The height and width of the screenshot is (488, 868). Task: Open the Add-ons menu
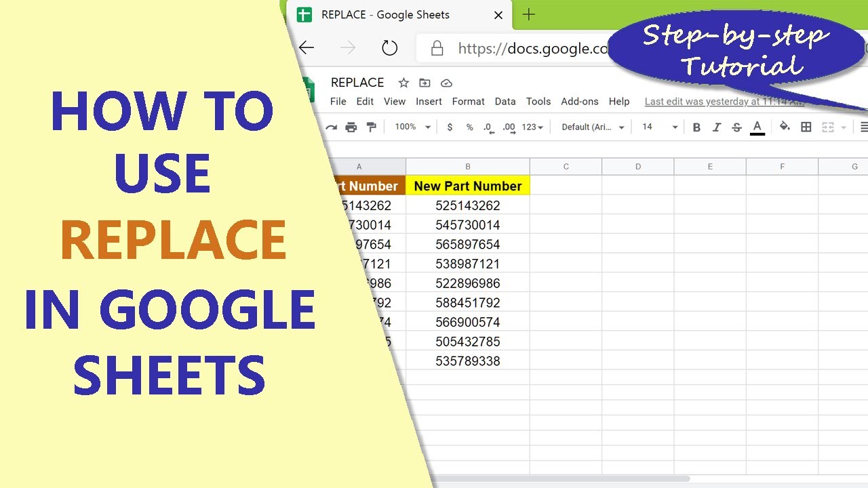tap(580, 102)
